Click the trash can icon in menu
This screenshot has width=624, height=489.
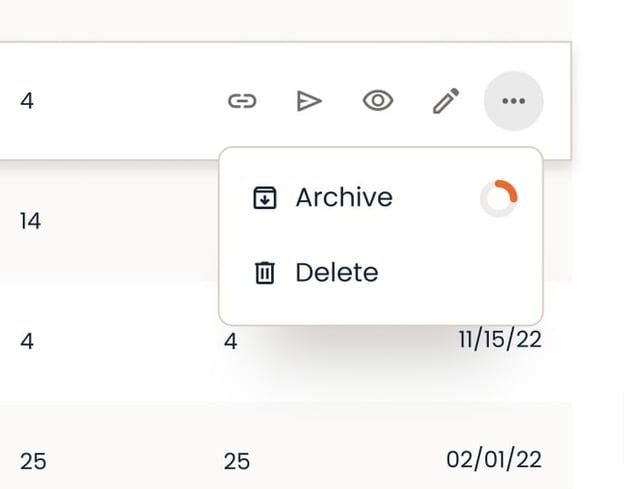click(x=265, y=273)
